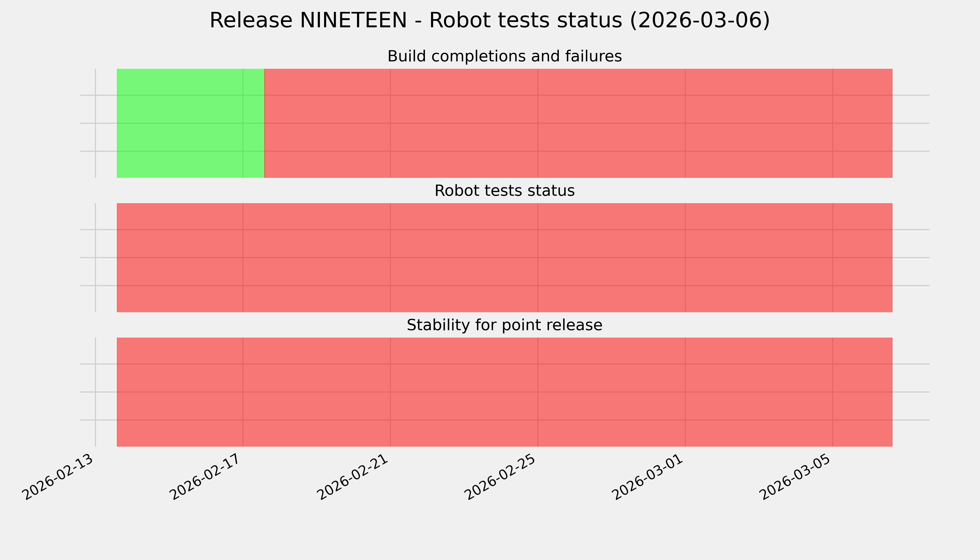980x560 pixels.
Task: Click the left vertical axis line of the Stability chart
Action: 95,392
